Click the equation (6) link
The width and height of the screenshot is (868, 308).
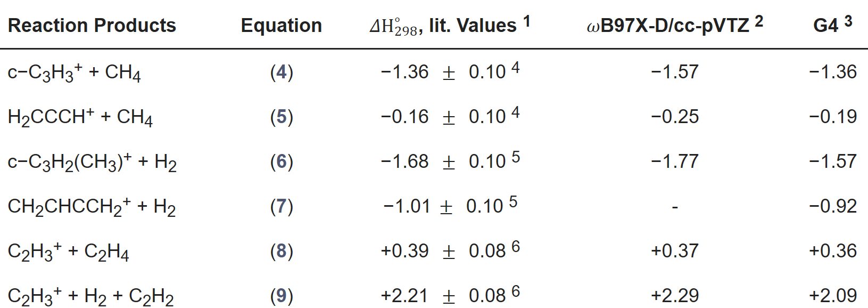(x=282, y=161)
